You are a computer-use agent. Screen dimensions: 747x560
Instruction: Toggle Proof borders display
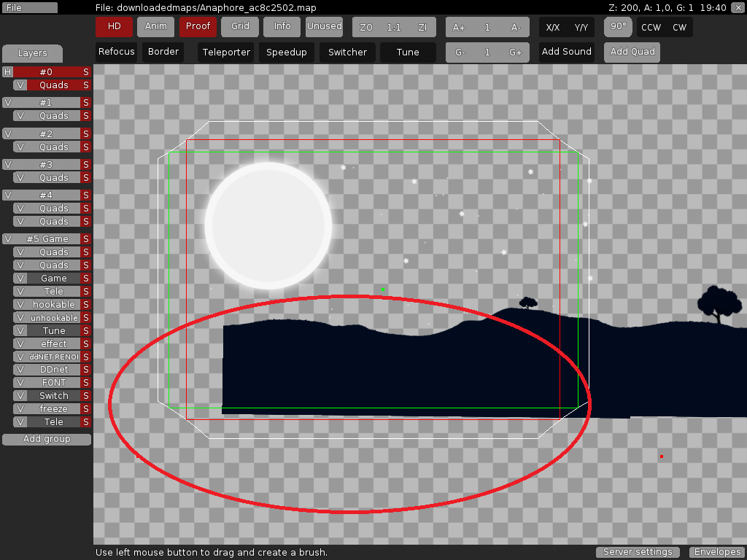[198, 26]
